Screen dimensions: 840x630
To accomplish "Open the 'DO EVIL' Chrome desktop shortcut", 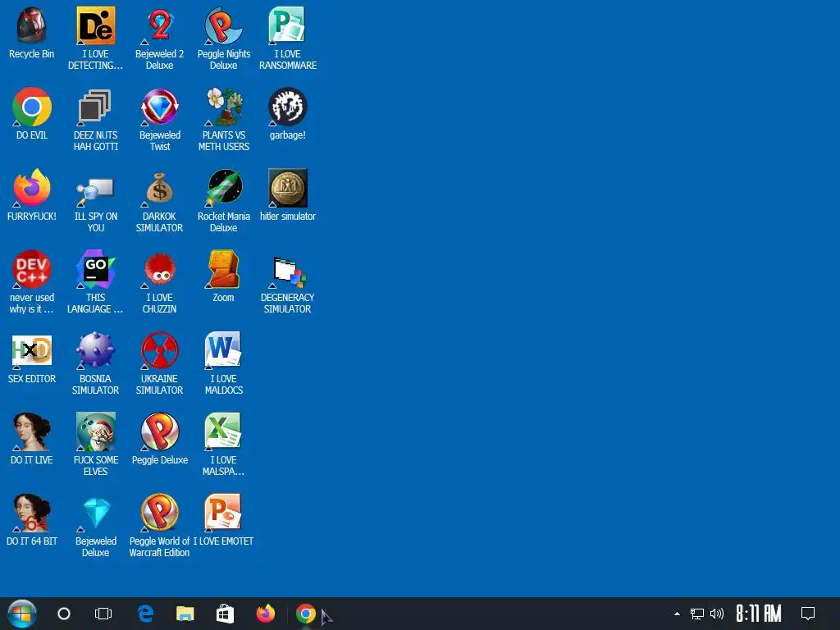I will 32,107.
